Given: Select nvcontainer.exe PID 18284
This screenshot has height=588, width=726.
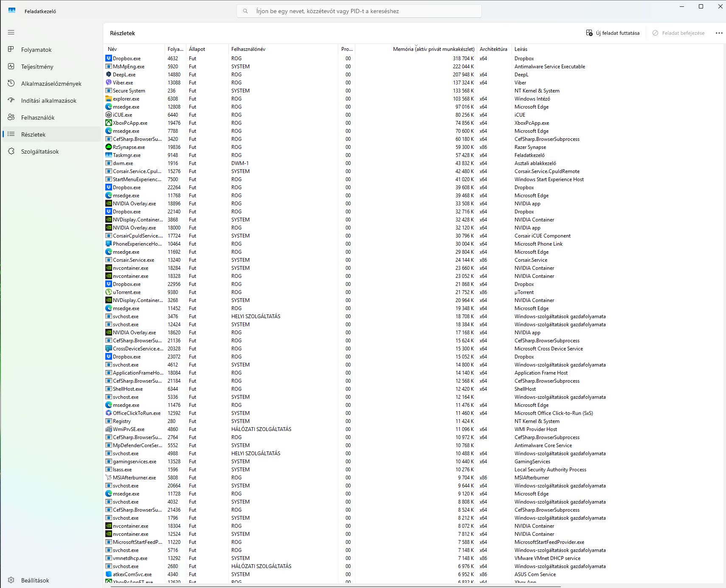Looking at the screenshot, I should 413,268.
